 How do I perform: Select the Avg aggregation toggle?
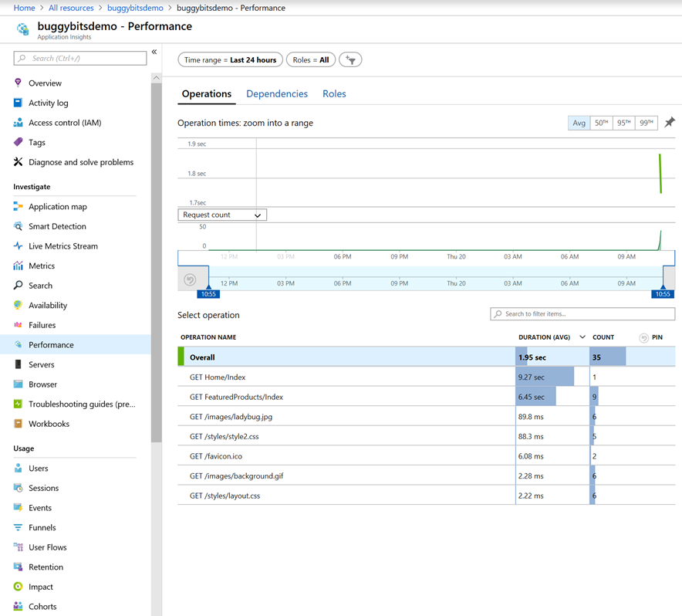(579, 124)
